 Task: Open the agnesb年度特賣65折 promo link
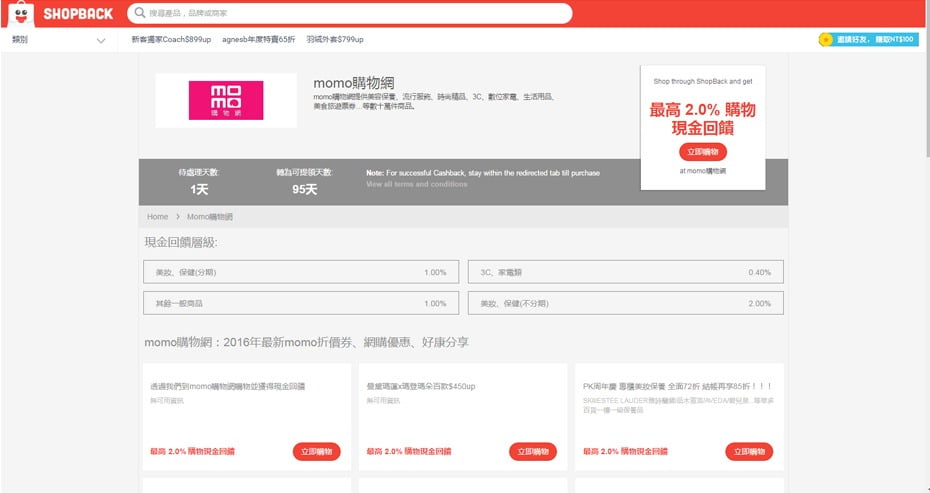(x=258, y=39)
